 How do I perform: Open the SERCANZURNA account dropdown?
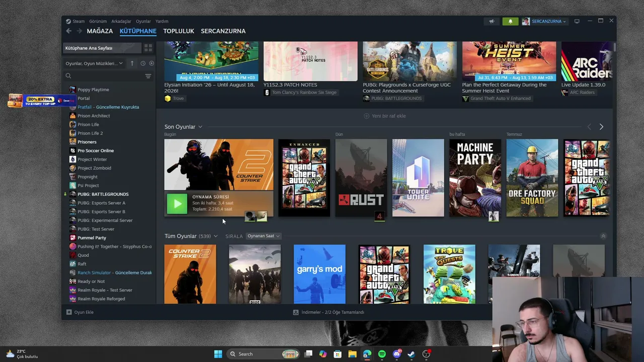(x=549, y=22)
